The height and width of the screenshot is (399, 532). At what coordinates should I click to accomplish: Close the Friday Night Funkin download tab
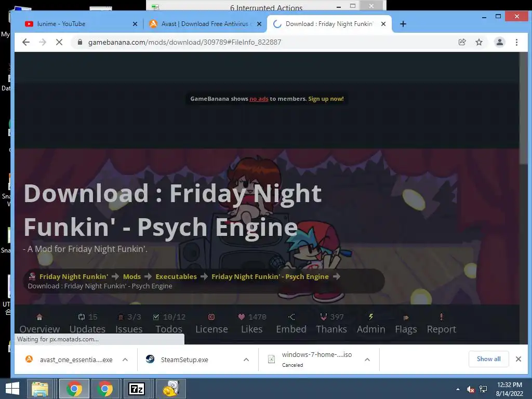[383, 24]
